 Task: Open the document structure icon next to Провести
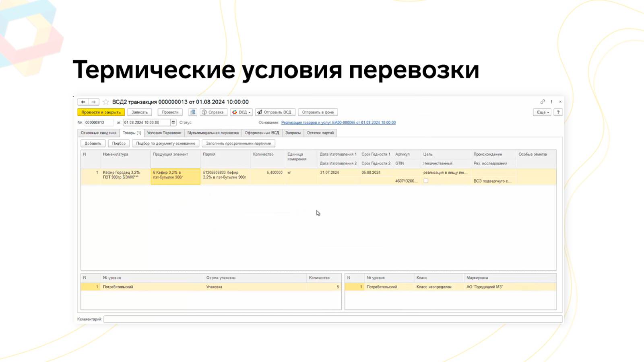193,112
